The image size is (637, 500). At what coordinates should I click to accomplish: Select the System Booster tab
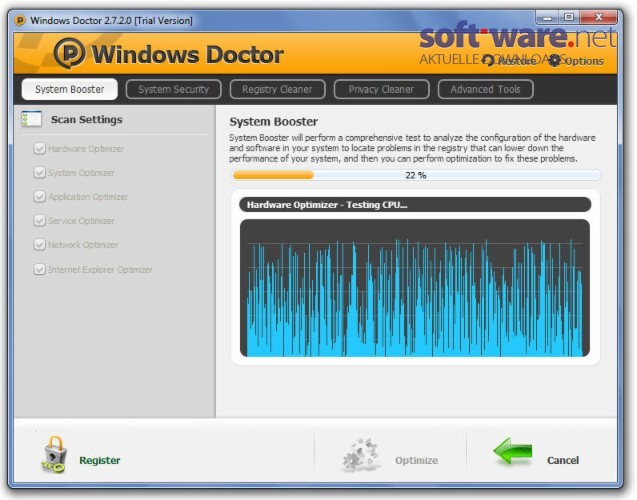(69, 89)
